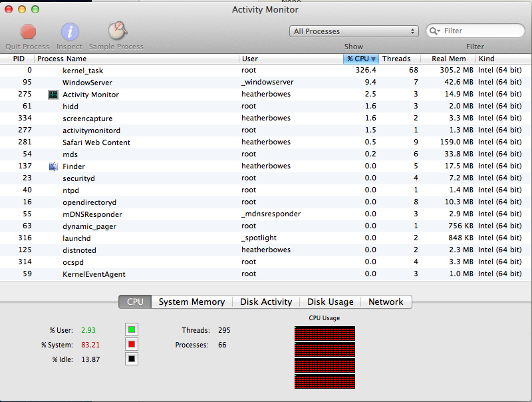Select the mds process
This screenshot has height=402, width=532.
click(70, 154)
